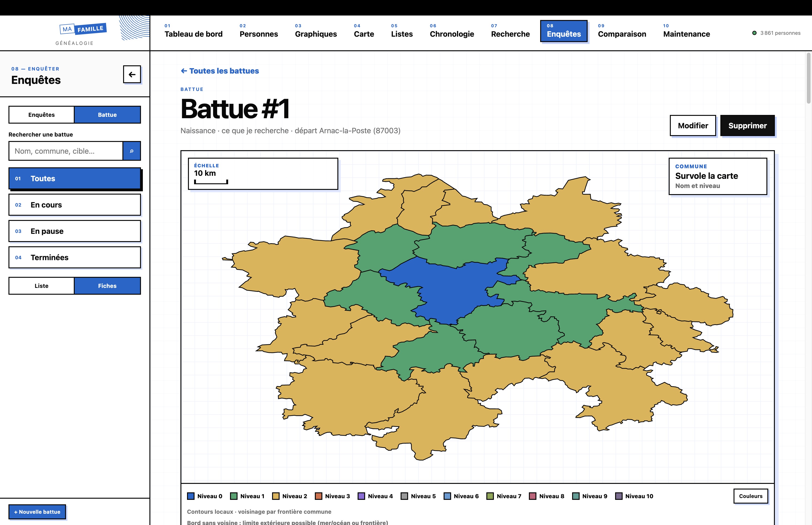
Task: Open the Chronologie tab
Action: [452, 31]
